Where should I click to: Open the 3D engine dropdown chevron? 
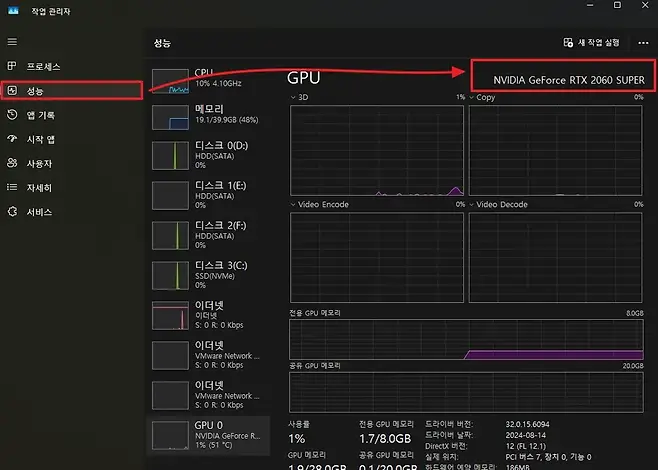(x=293, y=97)
